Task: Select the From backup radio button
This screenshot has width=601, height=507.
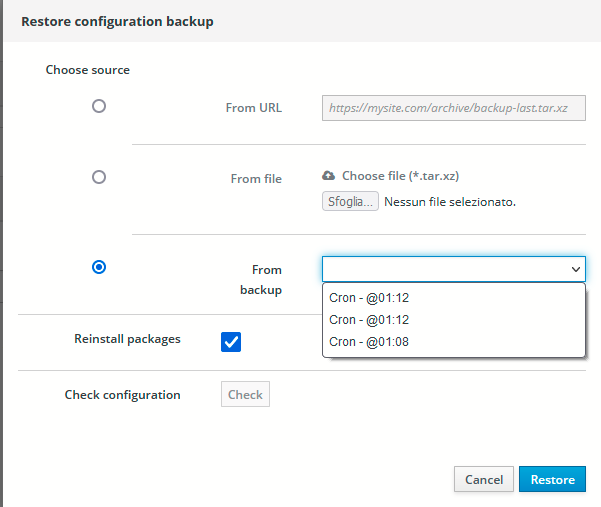Action: point(99,267)
